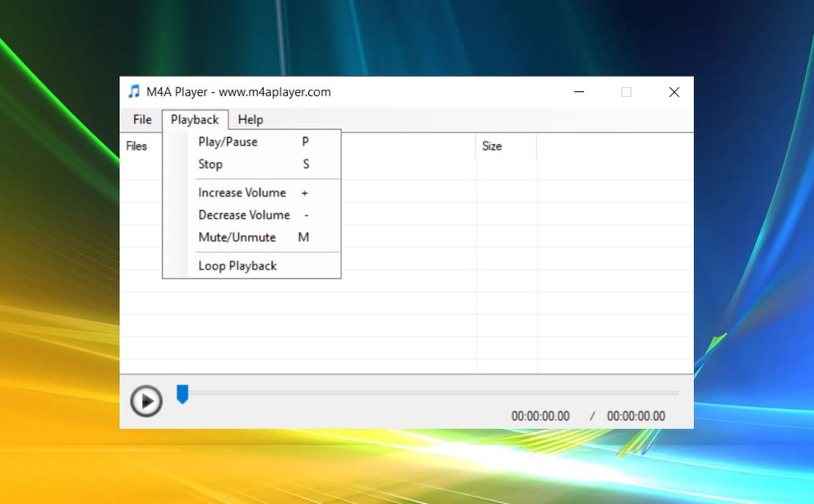Screen dimensions: 814x504
Task: Click the music note app icon
Action: [134, 92]
